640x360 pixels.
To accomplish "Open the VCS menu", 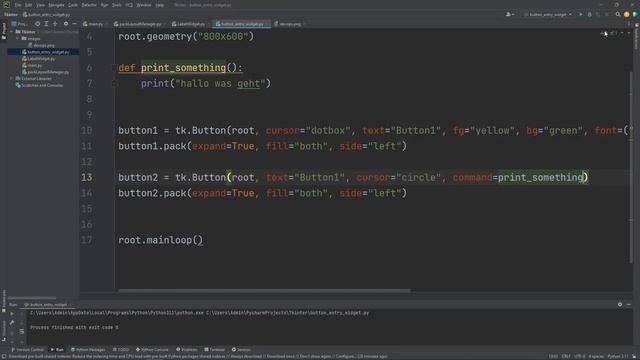I will coord(129,5).
